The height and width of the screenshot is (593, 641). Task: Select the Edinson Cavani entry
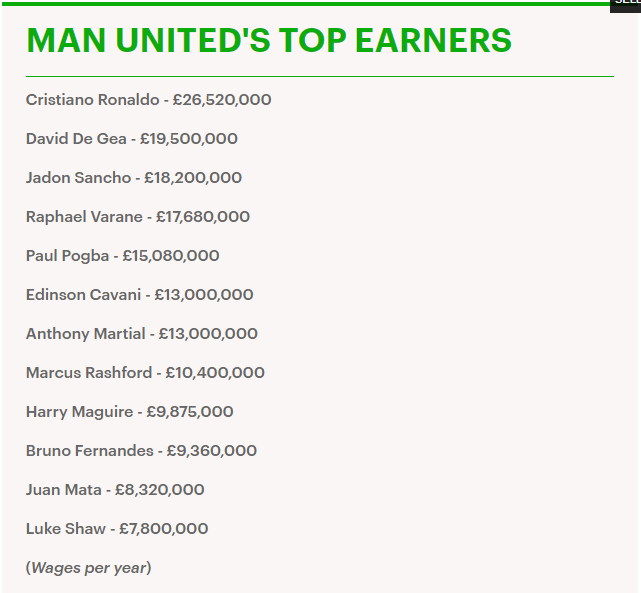pyautogui.click(x=139, y=295)
